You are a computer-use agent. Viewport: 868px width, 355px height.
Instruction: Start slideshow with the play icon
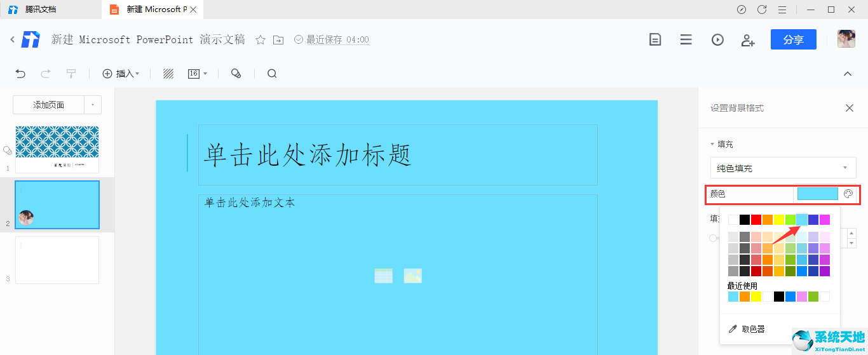pos(717,39)
